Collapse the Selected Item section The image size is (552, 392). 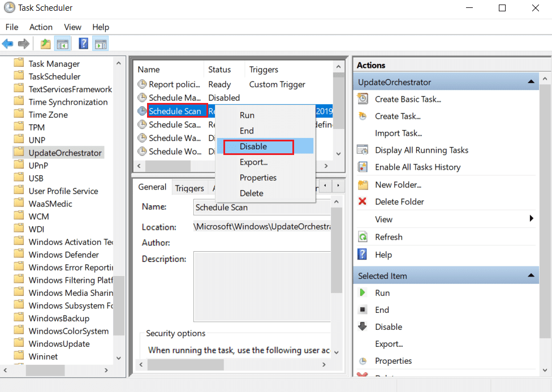click(x=531, y=275)
